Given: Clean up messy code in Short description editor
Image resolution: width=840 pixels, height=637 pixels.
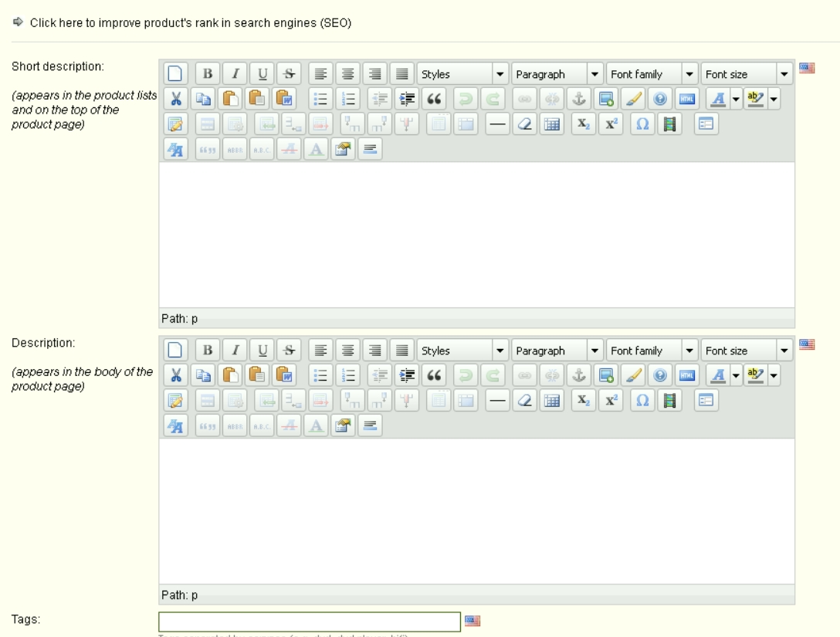Looking at the screenshot, I should tap(633, 99).
